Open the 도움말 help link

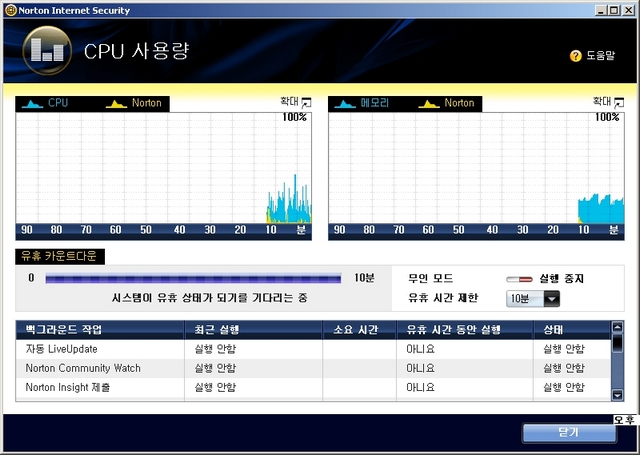pyautogui.click(x=600, y=55)
